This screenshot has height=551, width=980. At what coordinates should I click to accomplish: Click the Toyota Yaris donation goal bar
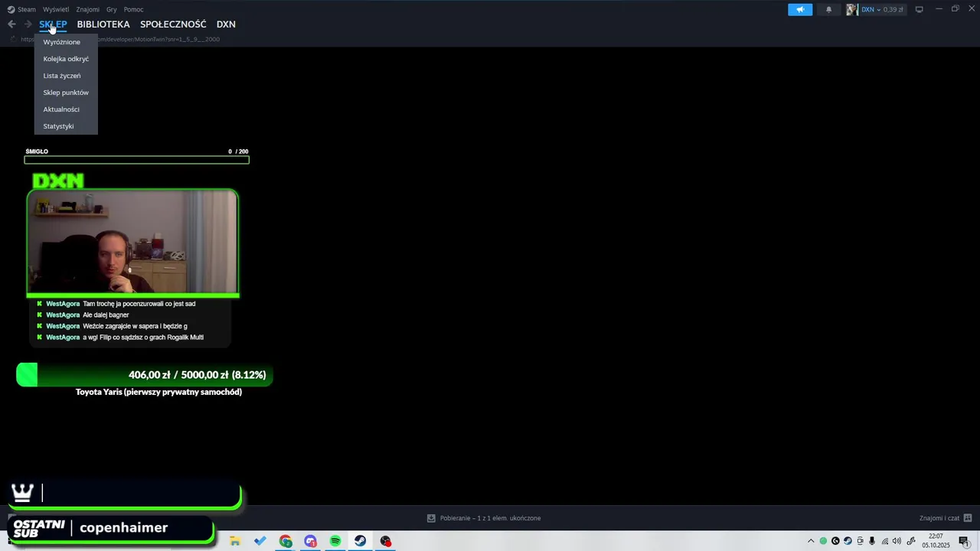coord(144,375)
